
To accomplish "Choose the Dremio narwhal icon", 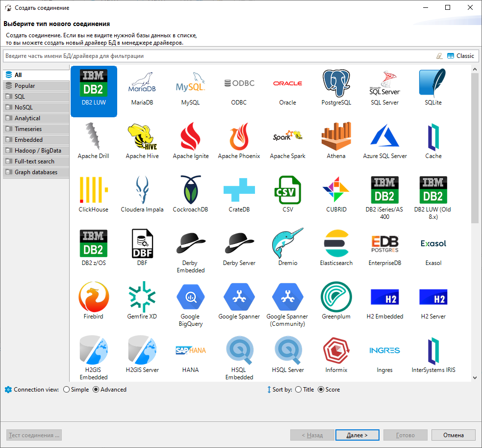I will pyautogui.click(x=287, y=245).
